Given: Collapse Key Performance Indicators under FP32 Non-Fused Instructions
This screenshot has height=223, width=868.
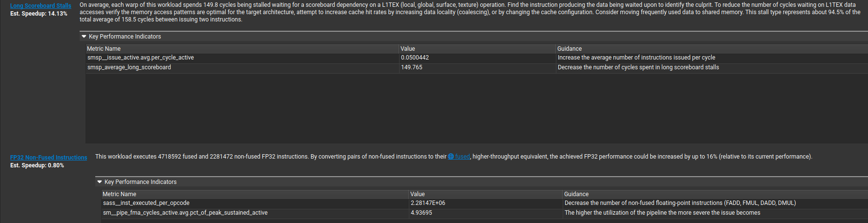Looking at the screenshot, I should point(100,182).
